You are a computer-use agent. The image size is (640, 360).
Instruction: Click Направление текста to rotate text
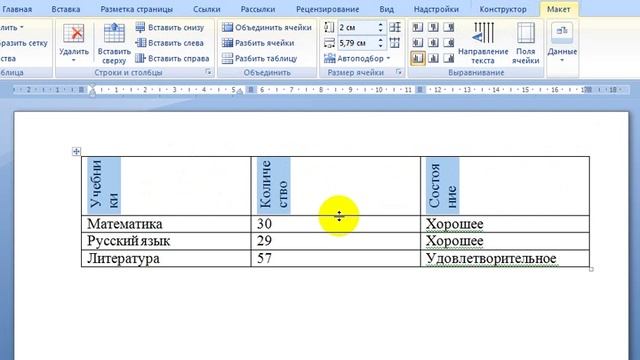coord(483,44)
